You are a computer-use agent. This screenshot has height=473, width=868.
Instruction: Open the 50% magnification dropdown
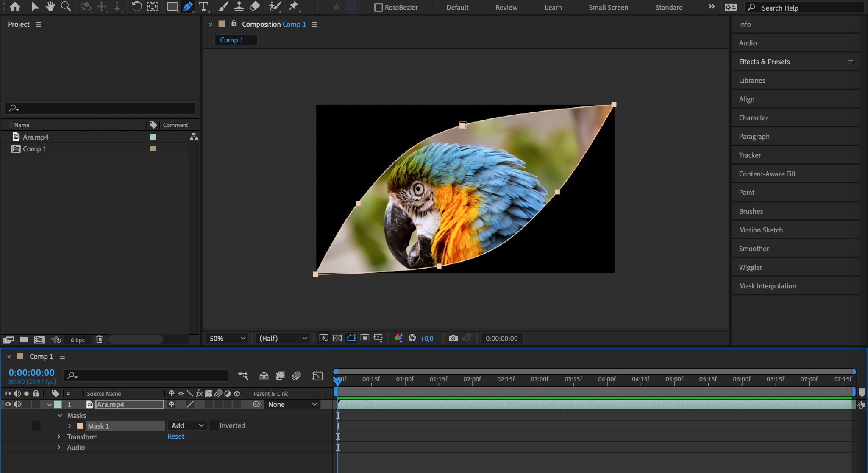227,338
